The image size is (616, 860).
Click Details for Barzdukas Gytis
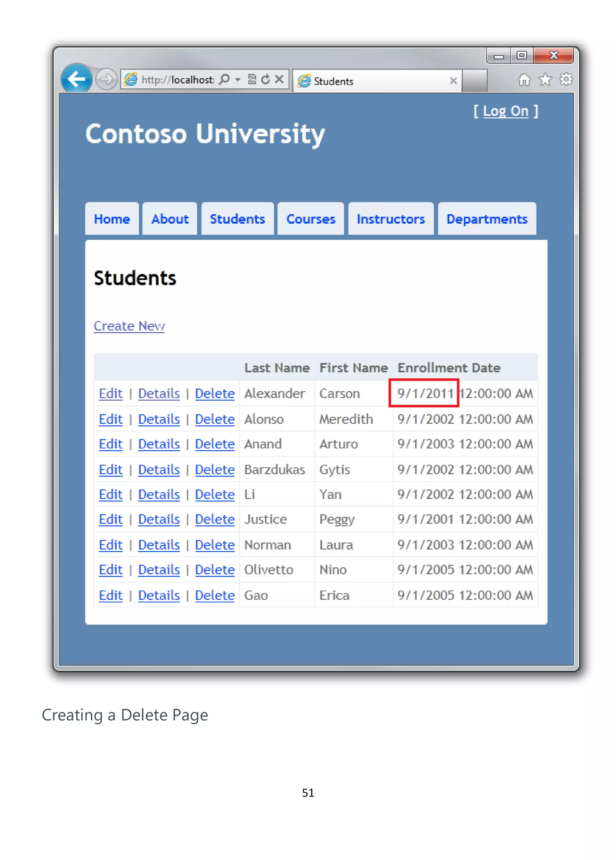[x=159, y=470]
